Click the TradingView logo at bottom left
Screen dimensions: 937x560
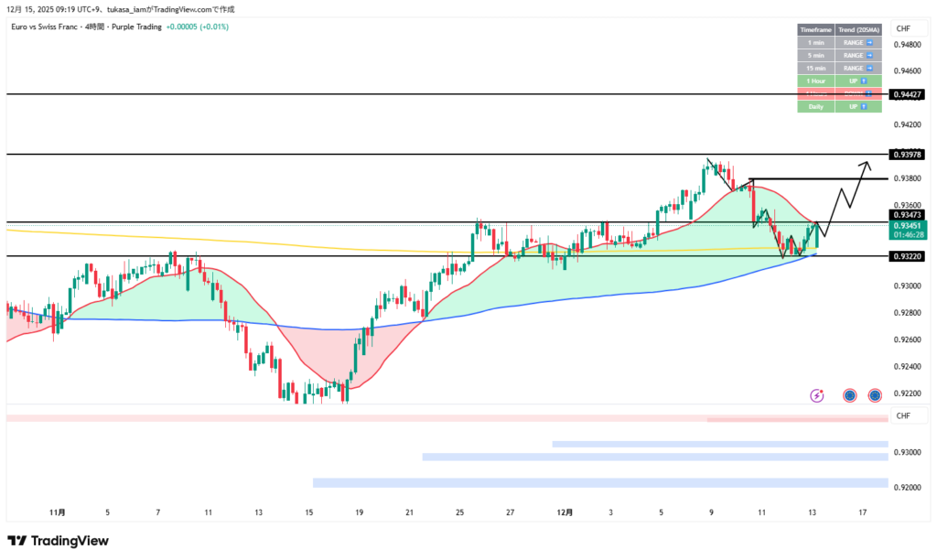[x=58, y=541]
